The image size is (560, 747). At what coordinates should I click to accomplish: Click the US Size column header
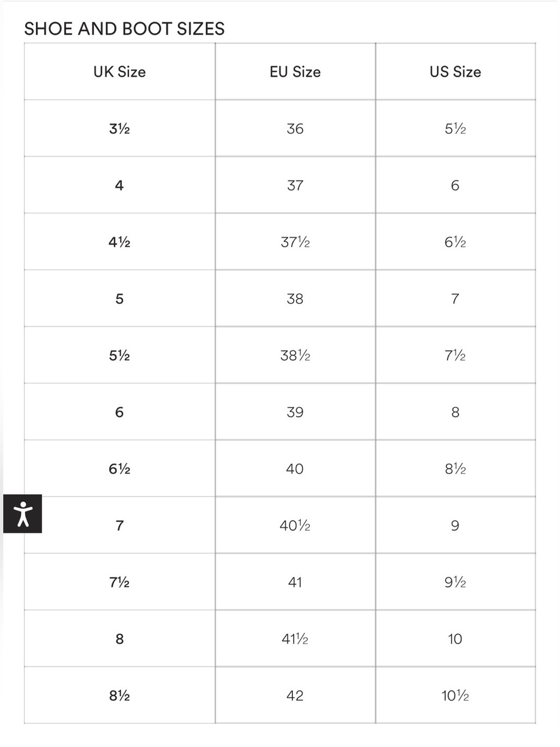455,72
